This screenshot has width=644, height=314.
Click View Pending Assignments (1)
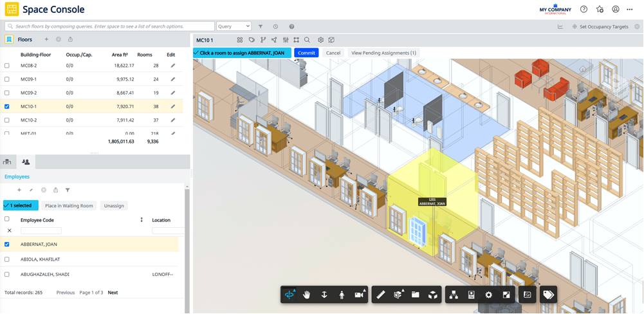[383, 53]
